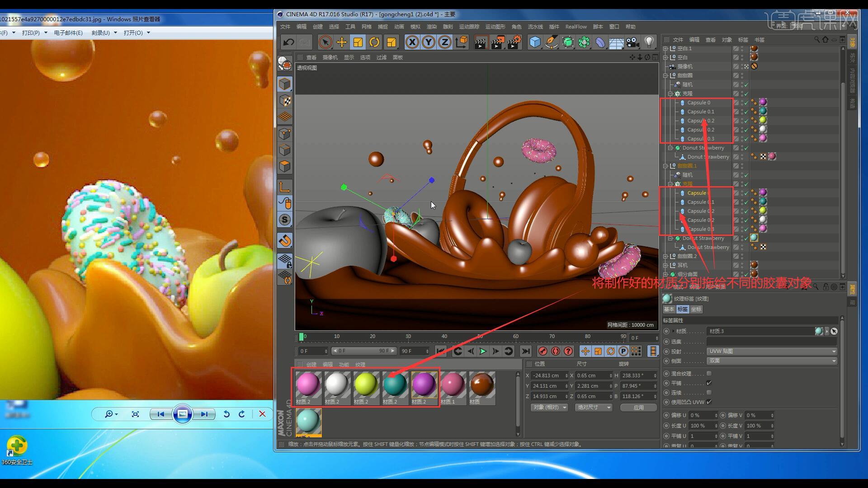Collapse the first 克隆 object tree
The height and width of the screenshot is (488, 868).
[671, 94]
